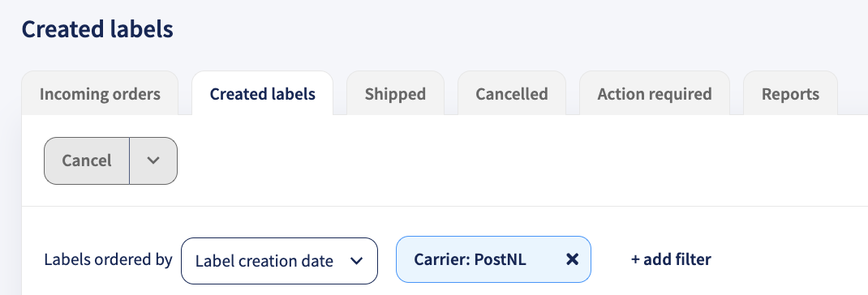Go to the Cancelled tab
Image resolution: width=868 pixels, height=295 pixels.
[512, 93]
